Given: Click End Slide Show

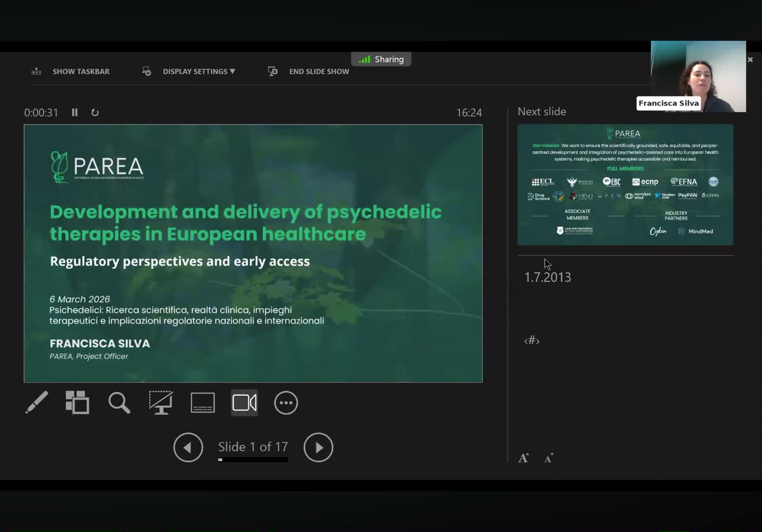Looking at the screenshot, I should point(309,71).
